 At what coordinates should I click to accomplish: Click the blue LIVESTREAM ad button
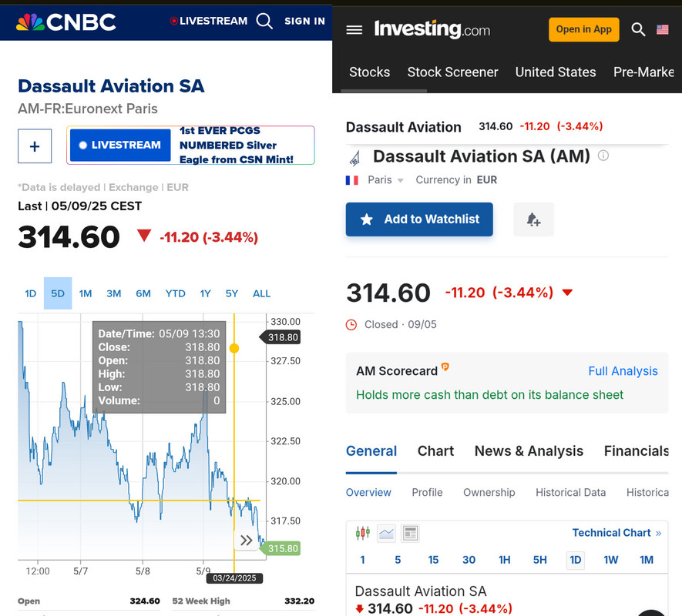pyautogui.click(x=120, y=146)
